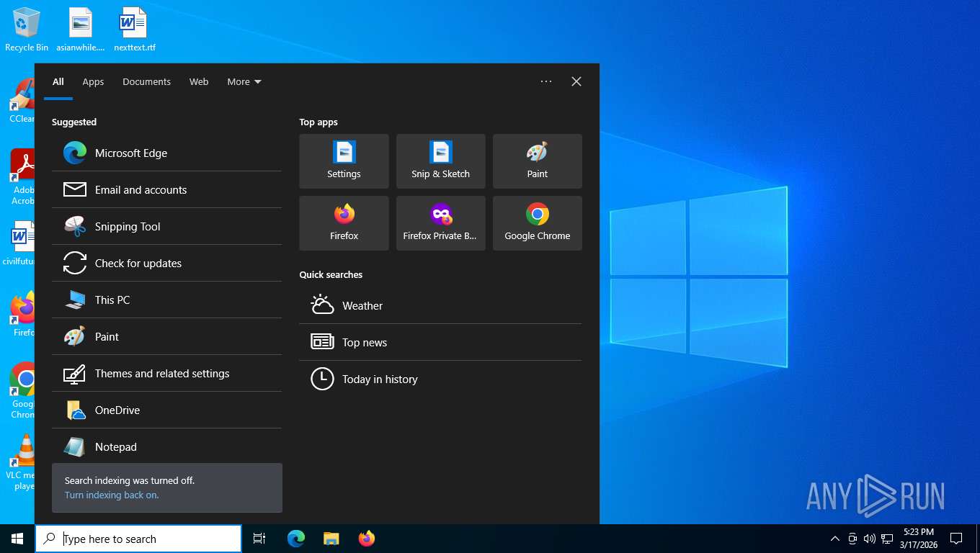This screenshot has width=980, height=553.
Task: Launch Snipping Tool from suggestions
Action: click(166, 226)
